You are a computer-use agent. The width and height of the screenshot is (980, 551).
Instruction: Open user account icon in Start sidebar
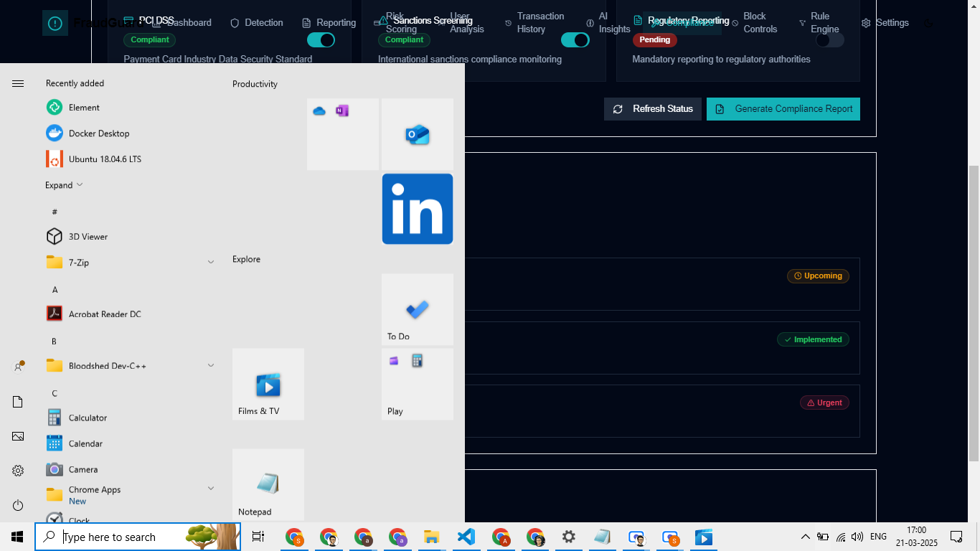tap(18, 367)
